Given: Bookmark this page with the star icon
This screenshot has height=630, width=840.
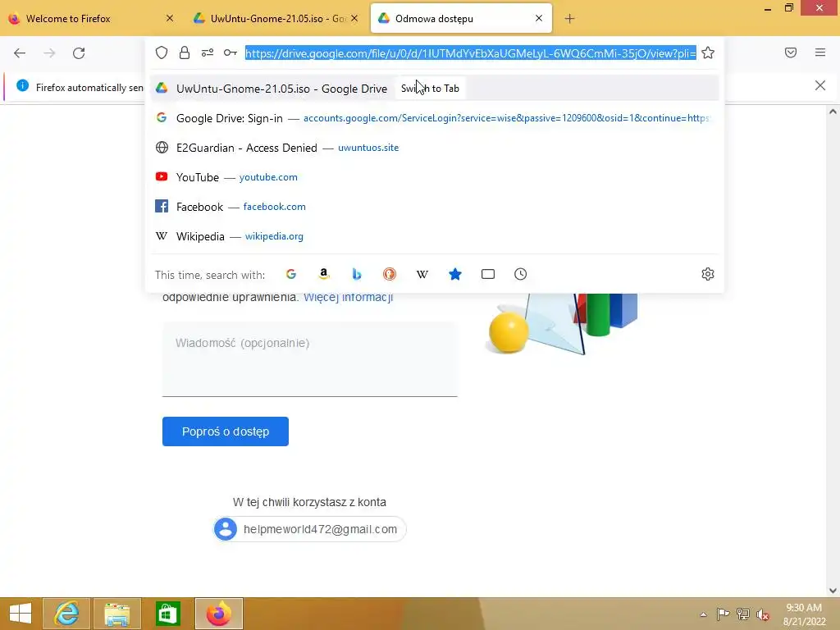Looking at the screenshot, I should click(708, 52).
